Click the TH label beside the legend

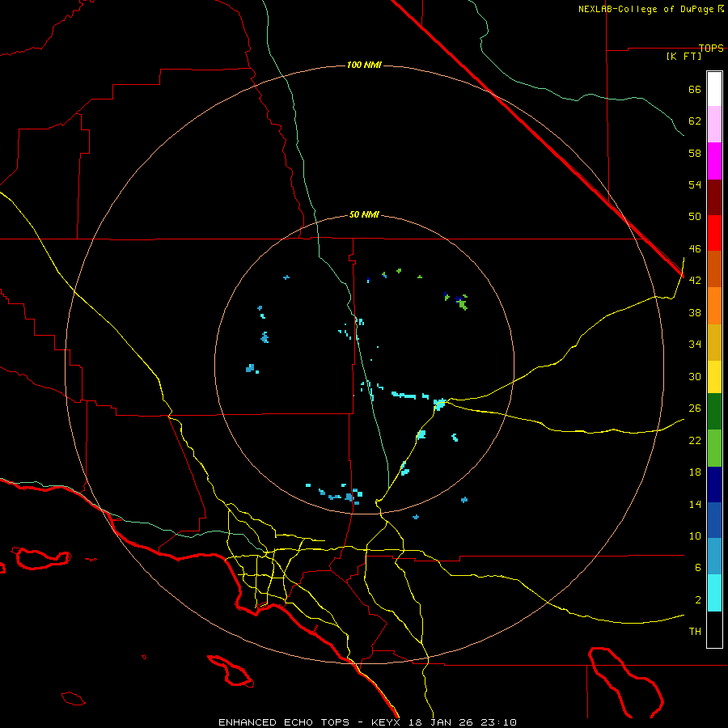[694, 631]
